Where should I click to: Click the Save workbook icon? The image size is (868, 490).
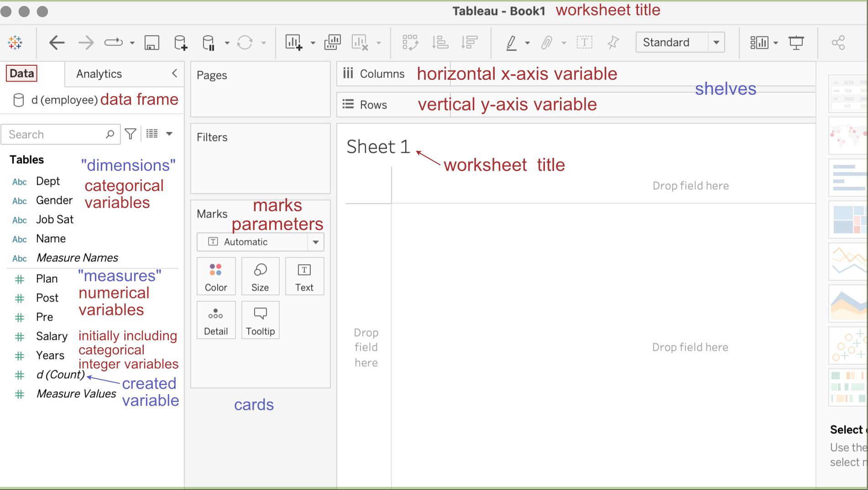pos(152,43)
